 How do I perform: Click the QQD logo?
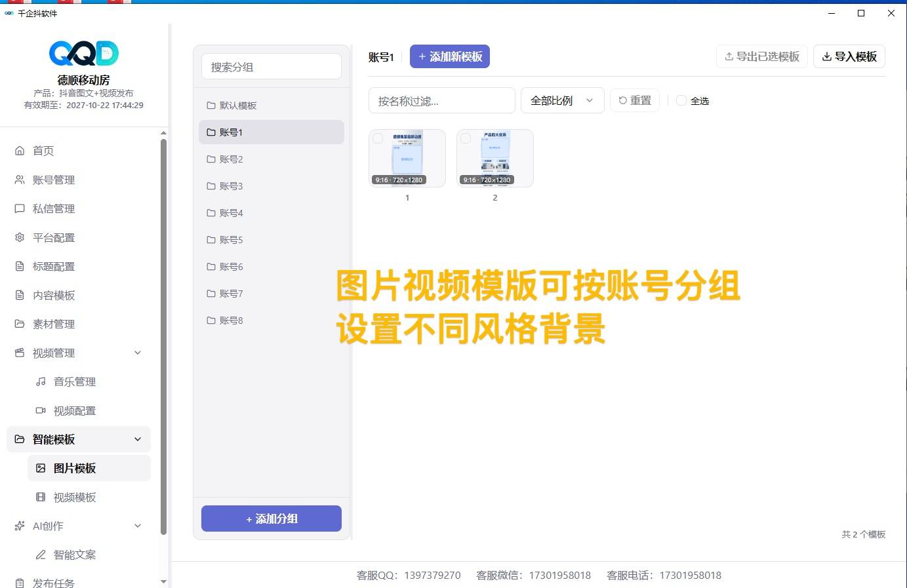tap(84, 53)
